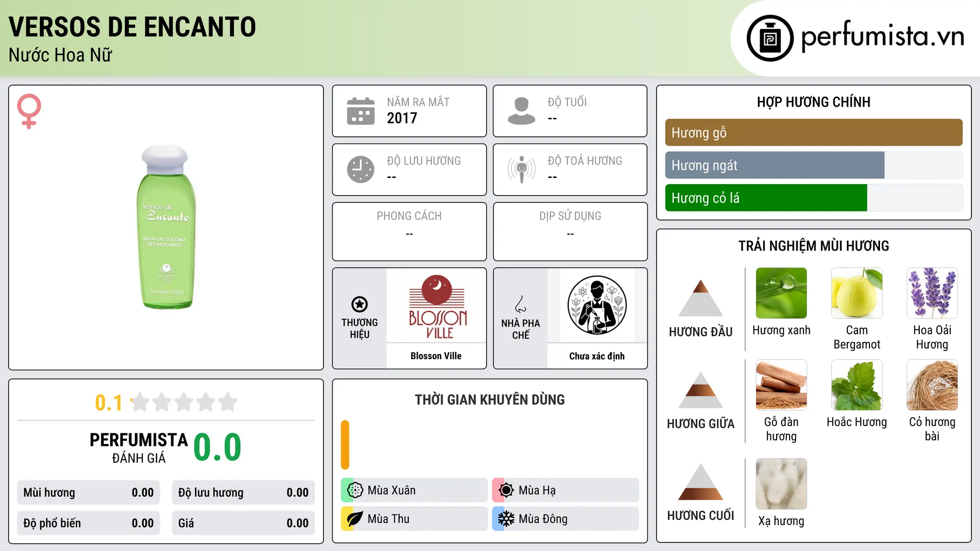Select the Hoa Oải Hương lavender image
The width and height of the screenshot is (980, 551).
[x=932, y=293]
